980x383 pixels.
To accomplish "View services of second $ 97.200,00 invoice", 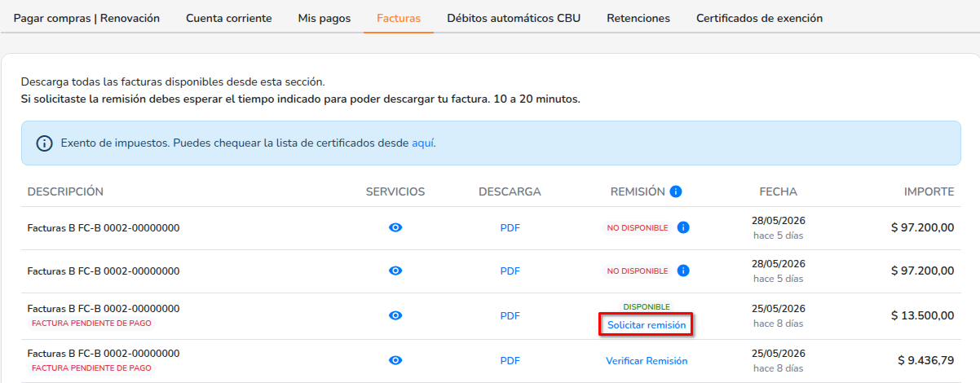I will 395,271.
